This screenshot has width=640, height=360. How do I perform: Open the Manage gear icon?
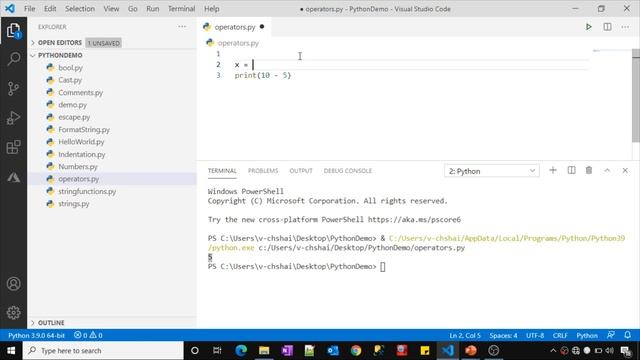[13, 313]
